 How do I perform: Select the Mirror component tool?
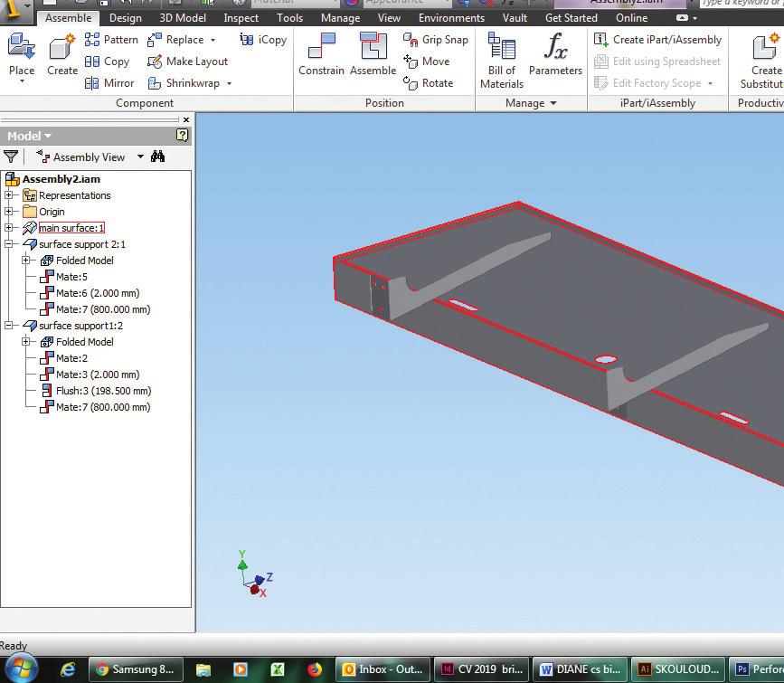(x=109, y=83)
